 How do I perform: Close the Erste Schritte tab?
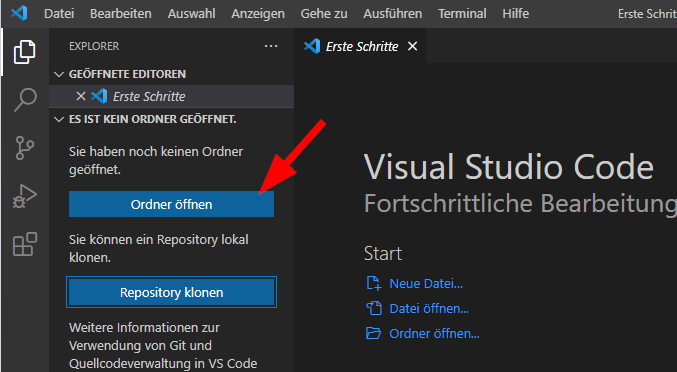point(412,46)
